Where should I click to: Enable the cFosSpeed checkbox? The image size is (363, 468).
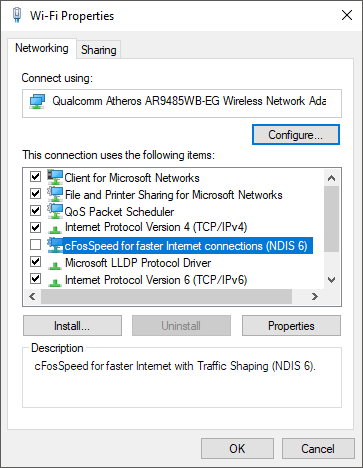(35, 244)
